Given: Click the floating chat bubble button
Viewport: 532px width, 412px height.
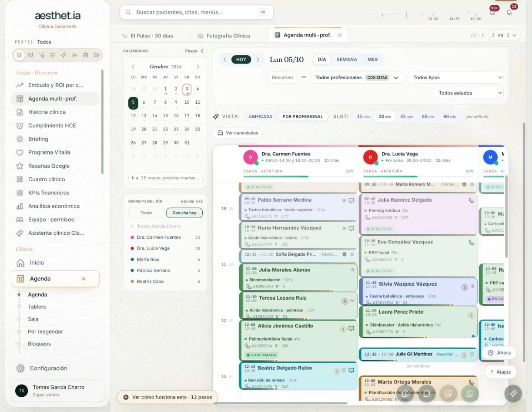Looking at the screenshot, I should click(x=427, y=394).
